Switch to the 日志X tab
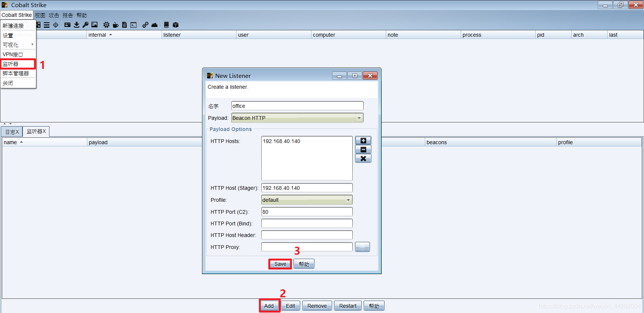Screen dimensions: 644x313 (x=12, y=132)
